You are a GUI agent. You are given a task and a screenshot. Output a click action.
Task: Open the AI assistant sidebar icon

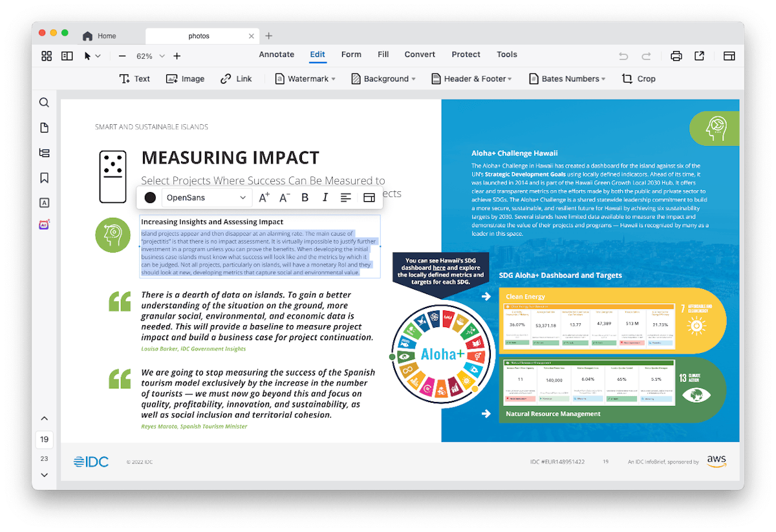[44, 225]
